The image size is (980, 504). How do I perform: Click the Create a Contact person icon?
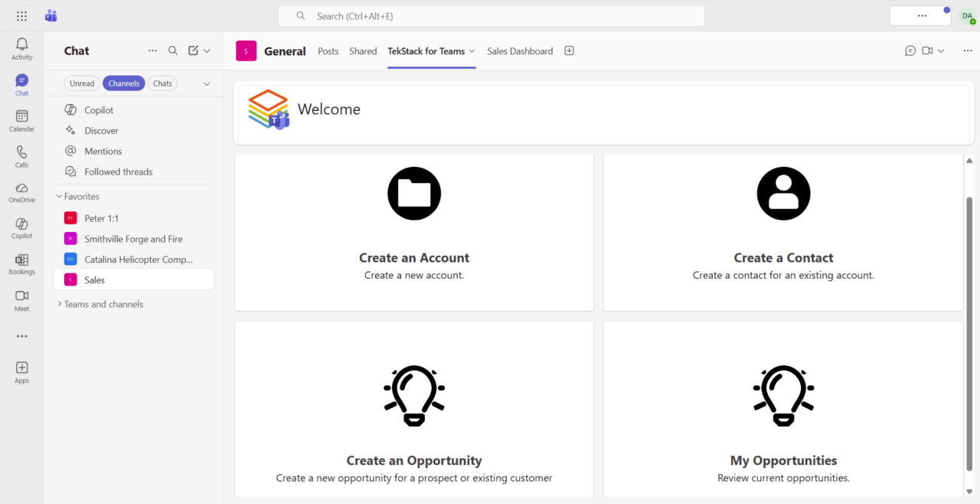783,194
